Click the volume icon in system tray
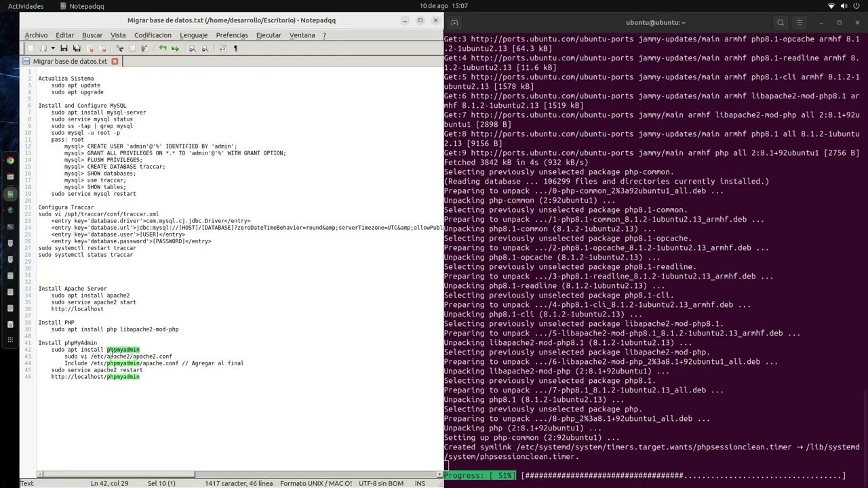 click(x=845, y=6)
